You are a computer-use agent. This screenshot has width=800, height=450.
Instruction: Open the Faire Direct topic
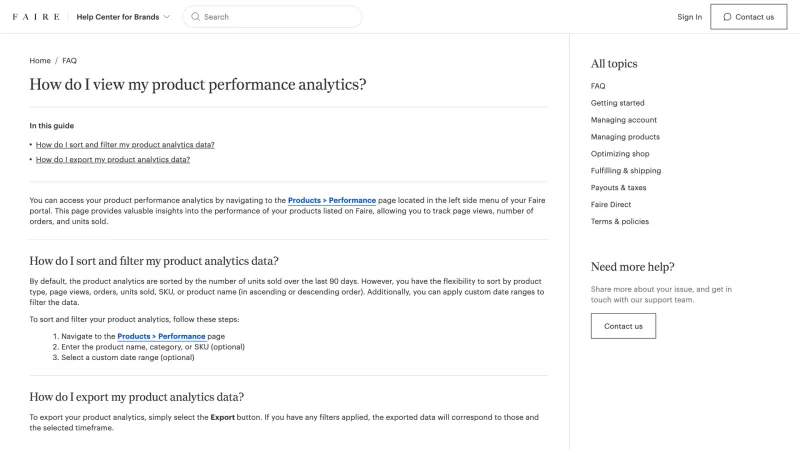611,205
